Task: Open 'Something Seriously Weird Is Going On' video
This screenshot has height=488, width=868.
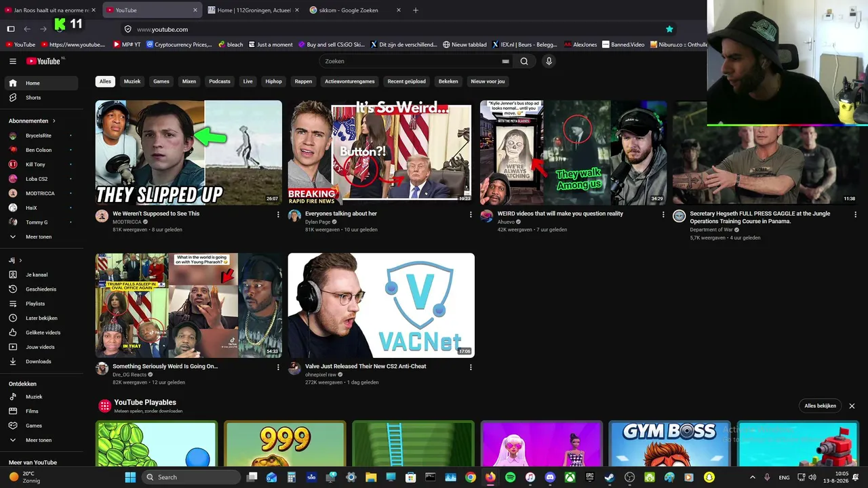Action: coord(165,366)
